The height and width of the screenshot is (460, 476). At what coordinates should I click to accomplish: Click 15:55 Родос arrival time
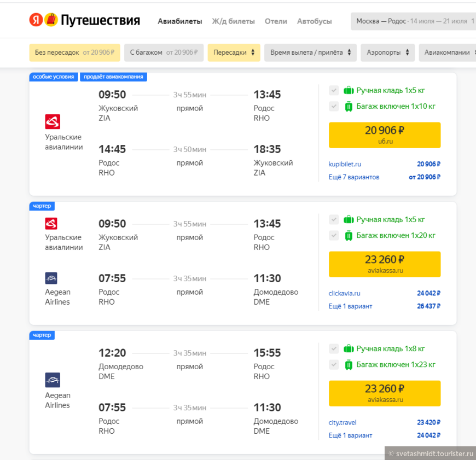pyautogui.click(x=267, y=353)
